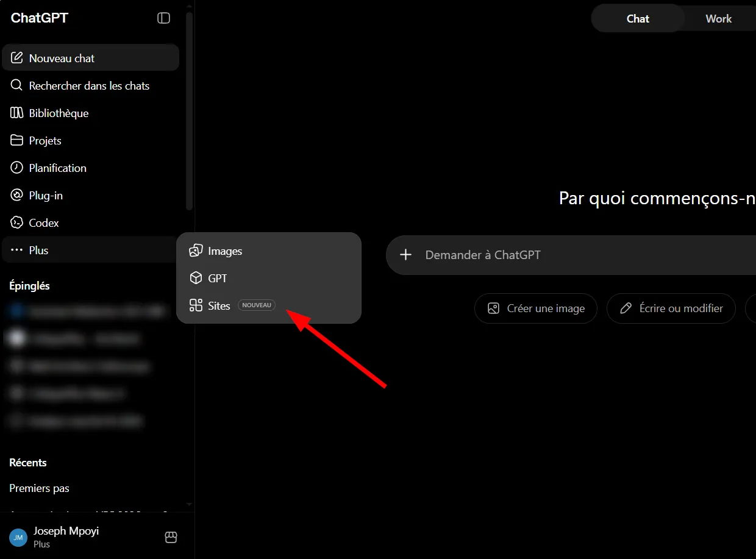This screenshot has height=559, width=756.
Task: Click the Écrire ou modifier button
Action: [x=671, y=308]
